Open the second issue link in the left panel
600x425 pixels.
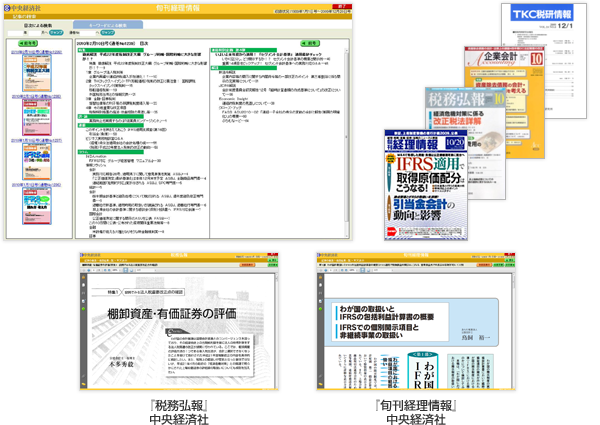point(37,96)
